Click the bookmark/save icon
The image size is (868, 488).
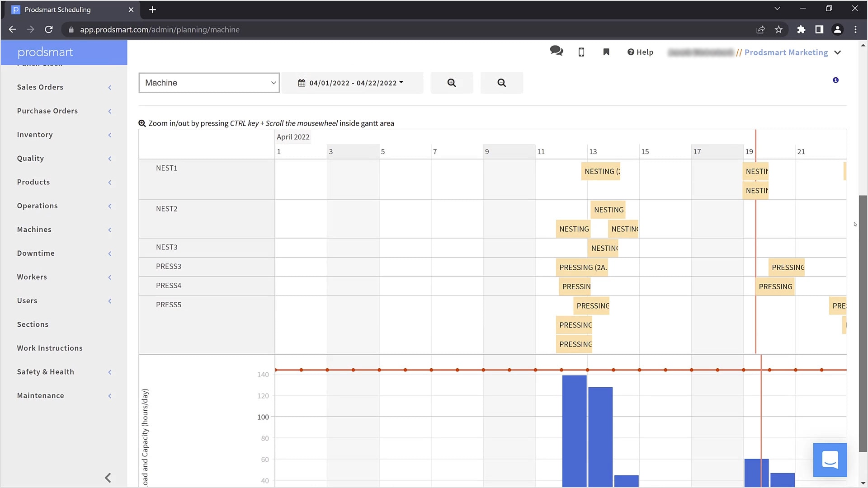click(x=606, y=52)
